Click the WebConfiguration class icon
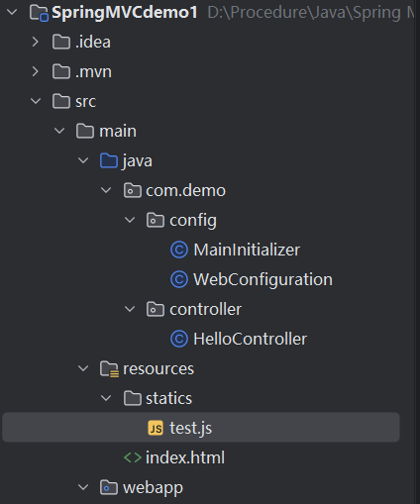The width and height of the screenshot is (420, 504). (179, 279)
